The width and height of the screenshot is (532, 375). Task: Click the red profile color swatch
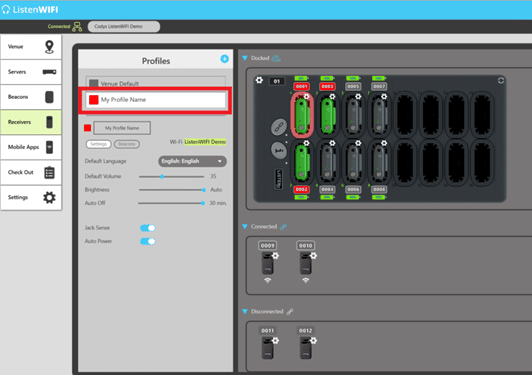point(88,128)
